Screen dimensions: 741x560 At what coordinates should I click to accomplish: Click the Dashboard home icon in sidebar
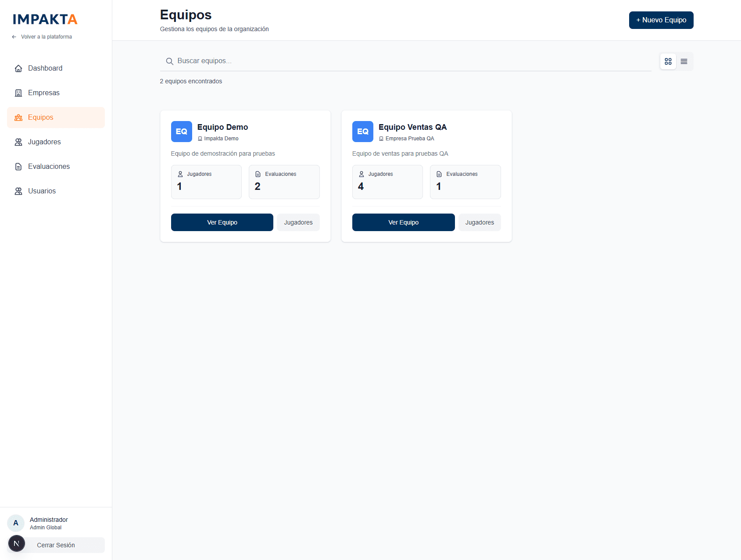(x=18, y=68)
